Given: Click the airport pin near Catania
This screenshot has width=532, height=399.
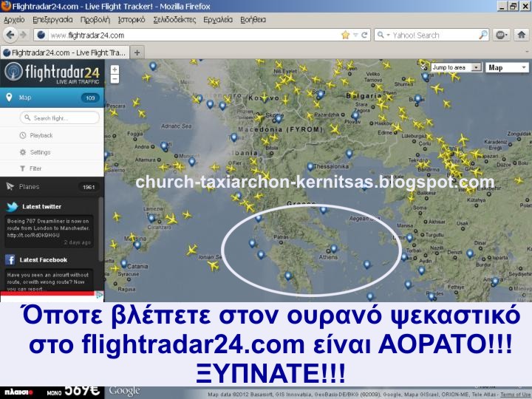Looking at the screenshot, I should coord(124,264).
